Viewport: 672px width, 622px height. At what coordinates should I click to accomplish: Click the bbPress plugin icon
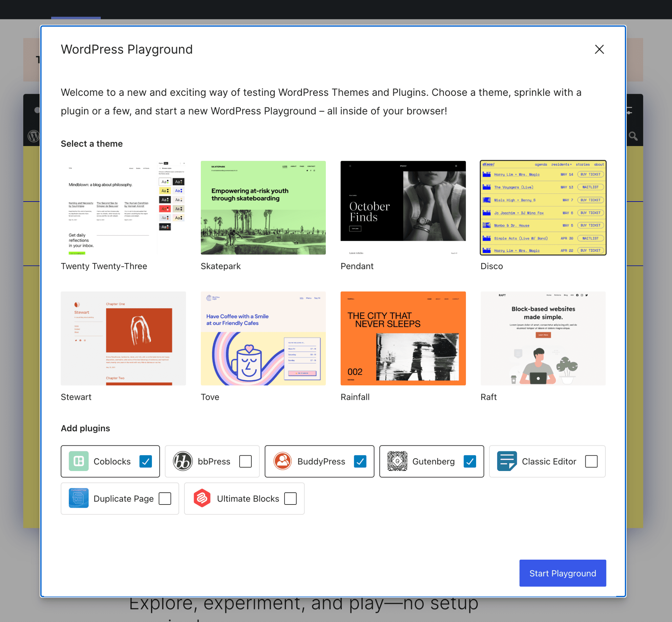coord(181,461)
